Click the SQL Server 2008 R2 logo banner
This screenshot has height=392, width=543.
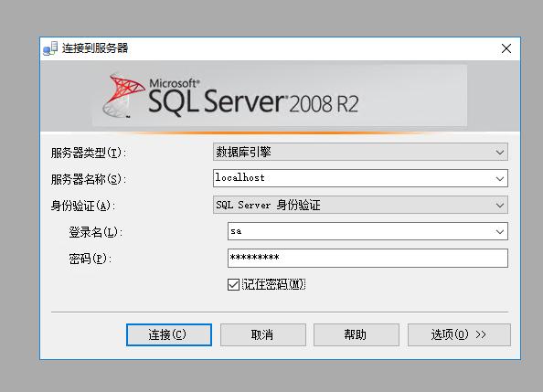coord(280,96)
